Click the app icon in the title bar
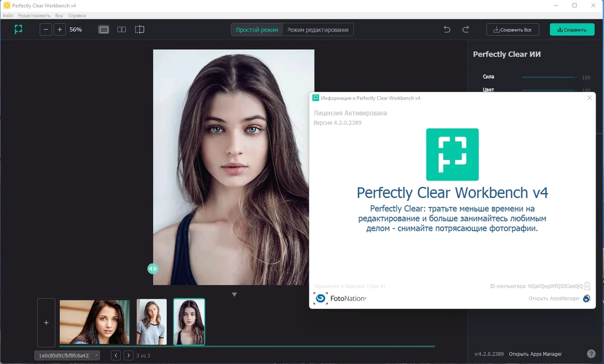This screenshot has width=604, height=364. point(7,6)
